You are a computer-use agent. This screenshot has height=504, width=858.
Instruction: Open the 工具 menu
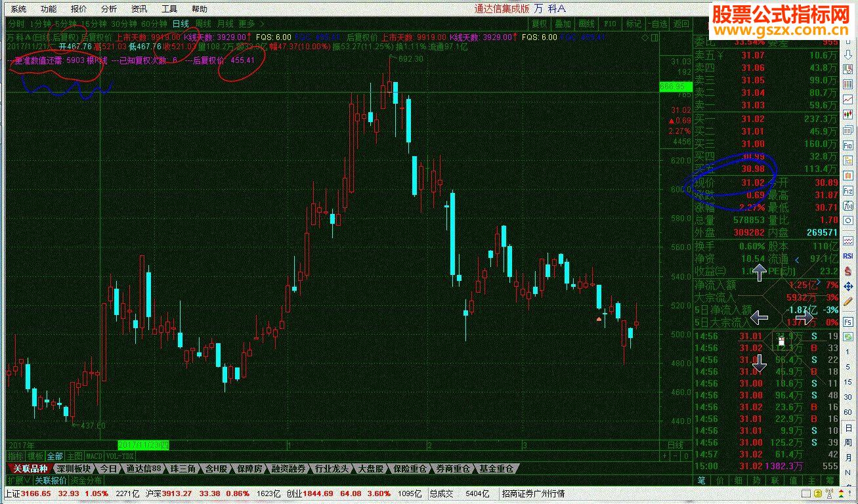pos(169,9)
